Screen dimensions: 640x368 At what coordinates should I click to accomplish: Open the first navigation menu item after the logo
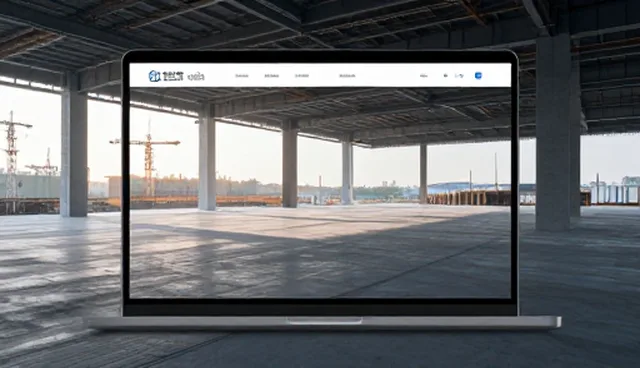click(x=242, y=75)
